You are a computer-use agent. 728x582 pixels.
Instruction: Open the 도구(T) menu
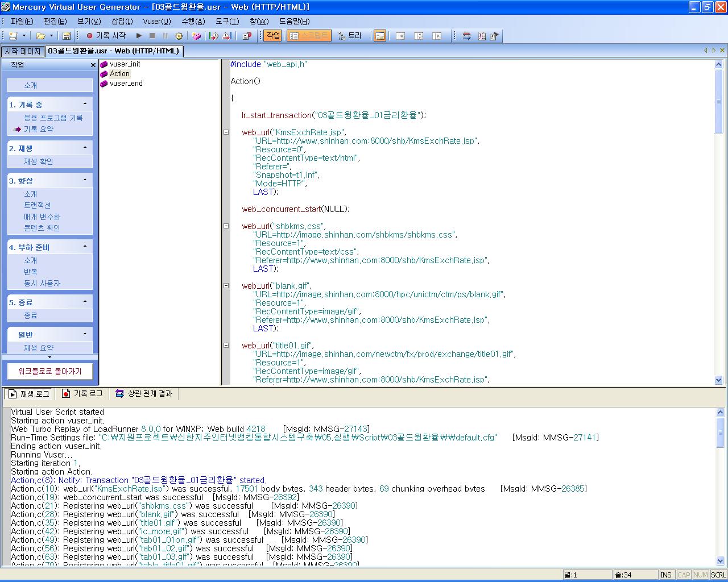(x=227, y=21)
